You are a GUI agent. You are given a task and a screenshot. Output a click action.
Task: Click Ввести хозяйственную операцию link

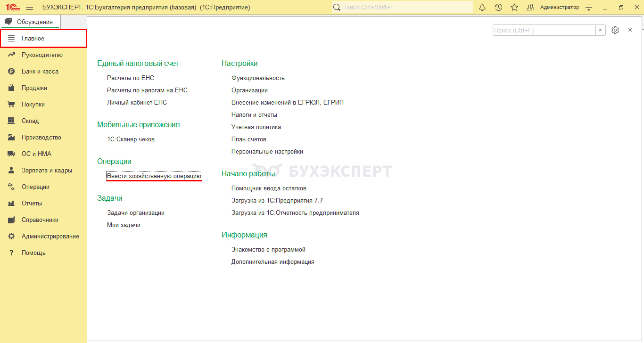154,176
